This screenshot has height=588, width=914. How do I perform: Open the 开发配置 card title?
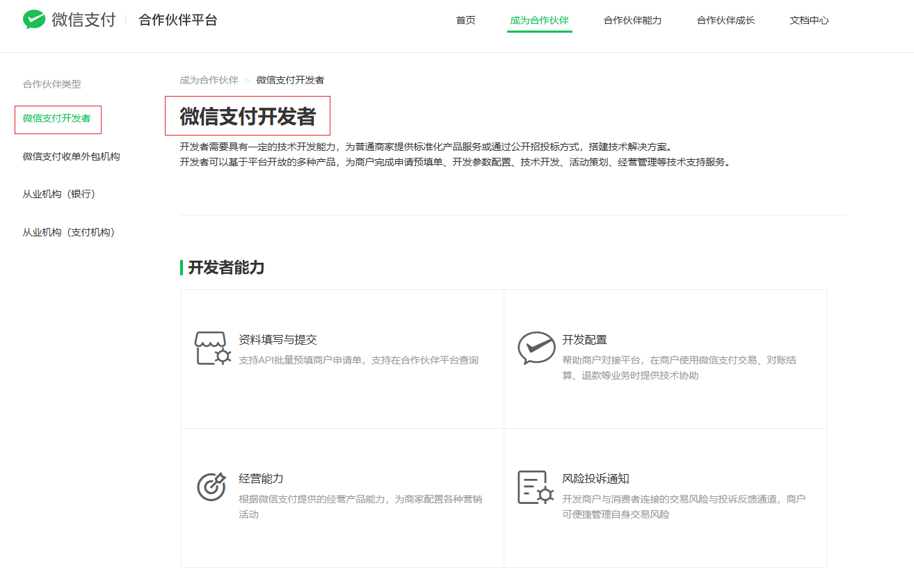pyautogui.click(x=584, y=340)
